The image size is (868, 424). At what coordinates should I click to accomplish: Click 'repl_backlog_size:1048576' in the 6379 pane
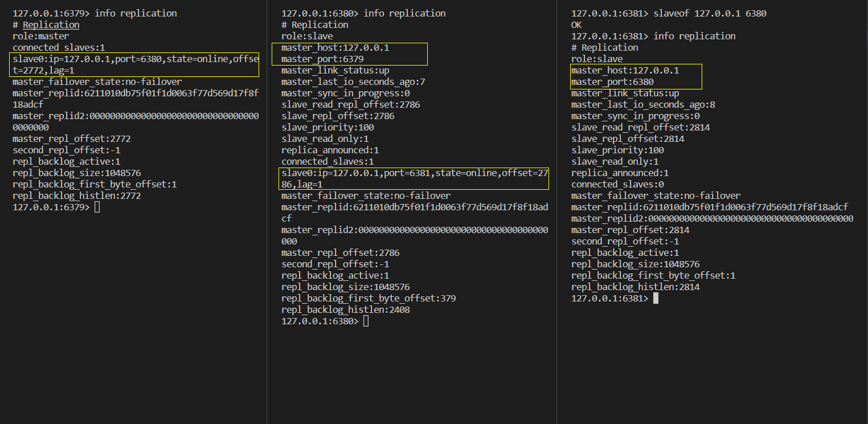tap(77, 173)
